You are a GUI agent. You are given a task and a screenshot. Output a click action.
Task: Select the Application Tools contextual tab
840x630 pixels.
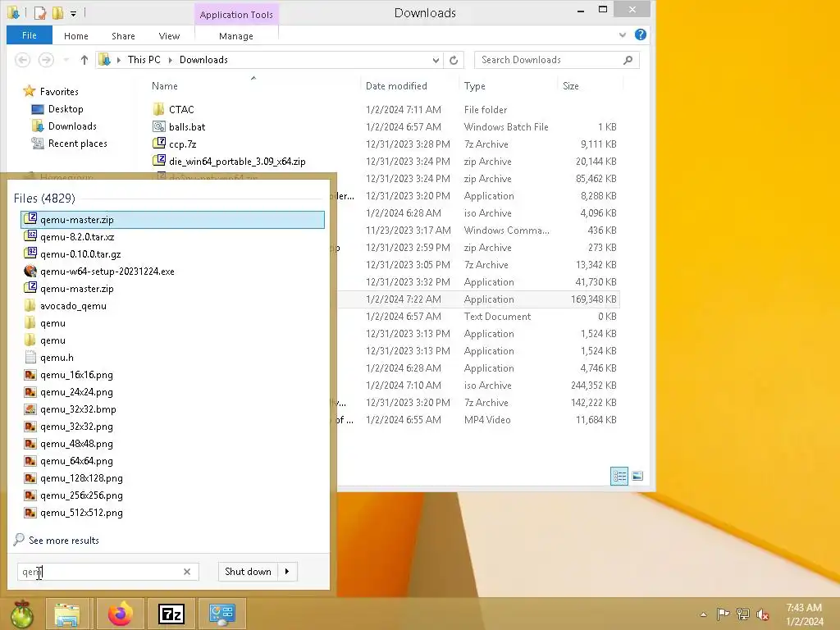click(236, 15)
